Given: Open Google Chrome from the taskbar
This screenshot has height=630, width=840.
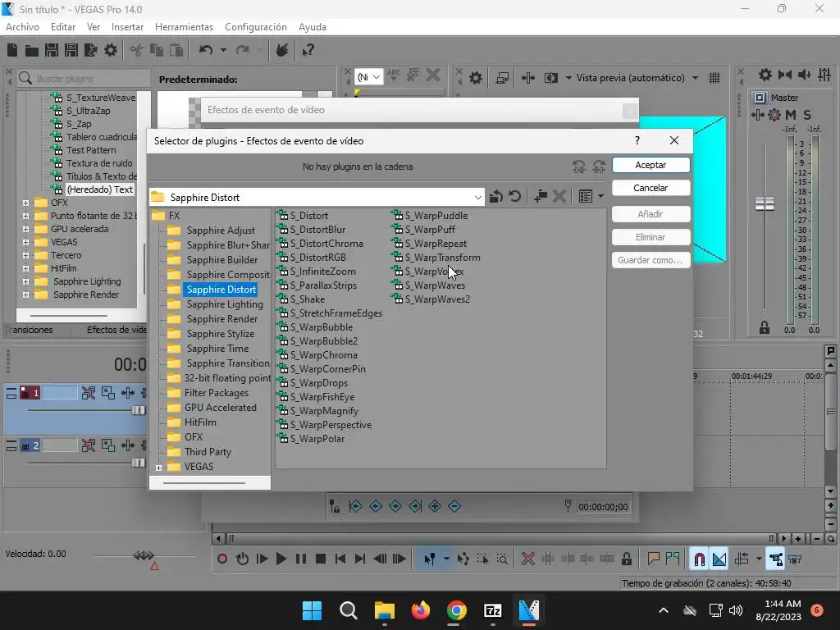Looking at the screenshot, I should (457, 610).
